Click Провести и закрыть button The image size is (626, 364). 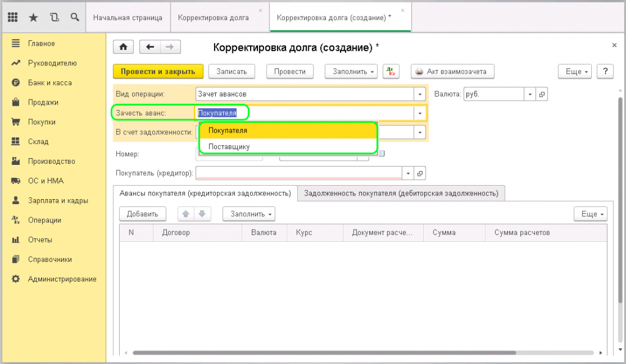coord(158,71)
